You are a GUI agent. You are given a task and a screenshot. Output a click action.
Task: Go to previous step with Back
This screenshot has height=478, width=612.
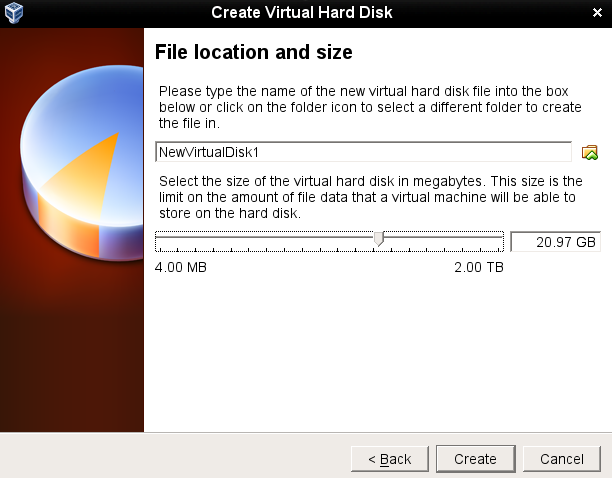point(390,459)
